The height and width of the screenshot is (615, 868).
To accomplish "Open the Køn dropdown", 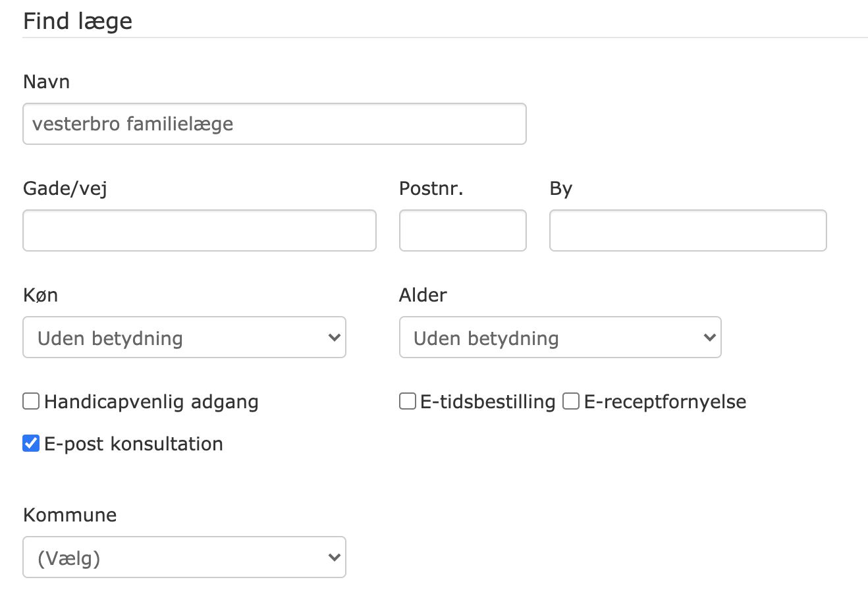I will (184, 338).
